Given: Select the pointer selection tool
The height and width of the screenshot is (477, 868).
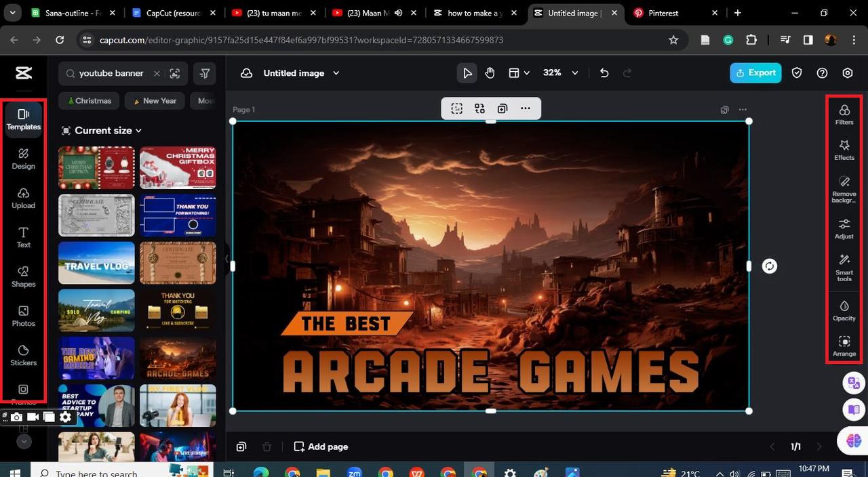Looking at the screenshot, I should tap(467, 73).
